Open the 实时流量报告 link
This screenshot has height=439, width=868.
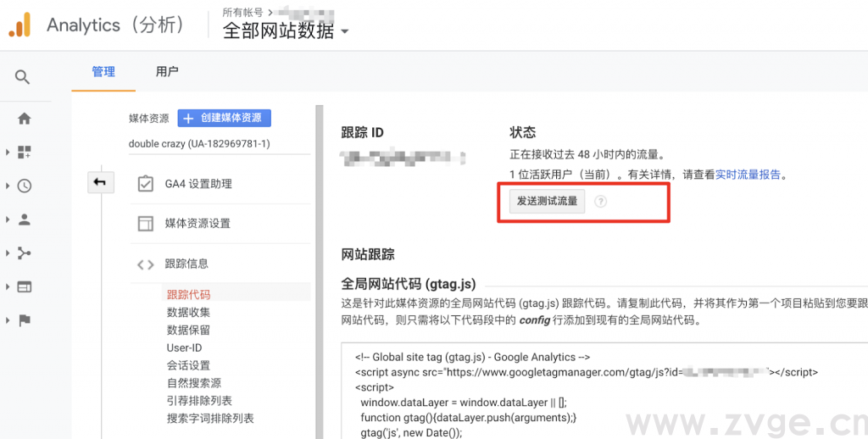pyautogui.click(x=748, y=175)
